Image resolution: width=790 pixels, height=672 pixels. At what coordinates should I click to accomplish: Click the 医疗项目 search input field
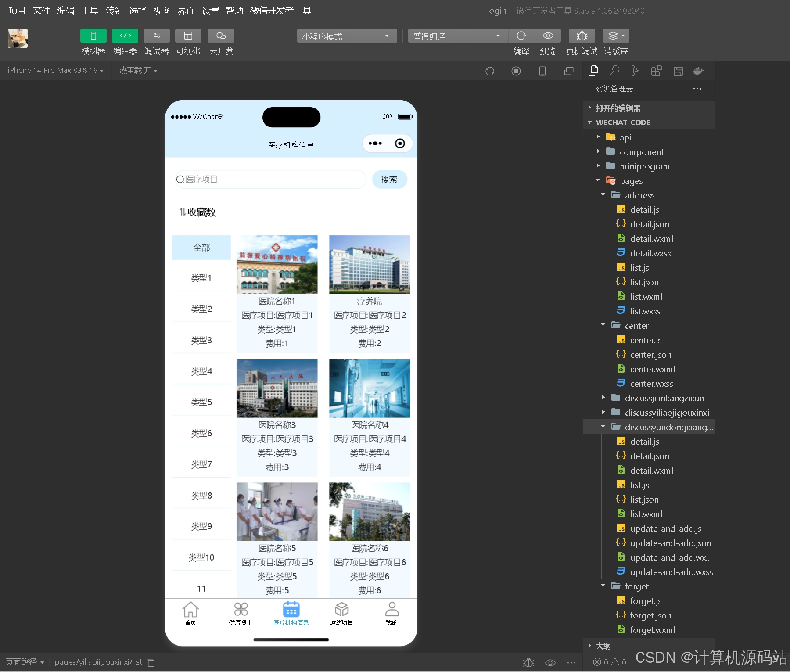271,180
